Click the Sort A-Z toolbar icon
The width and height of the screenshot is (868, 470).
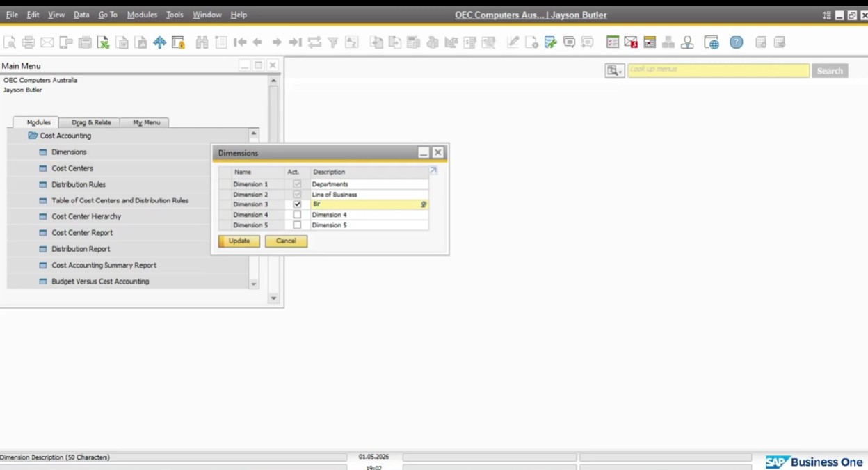[352, 42]
